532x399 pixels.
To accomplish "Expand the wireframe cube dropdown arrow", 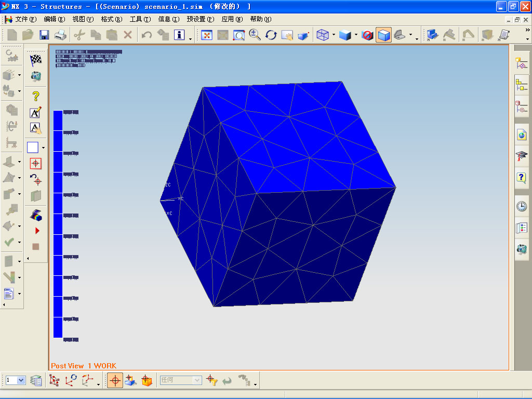I will [334, 35].
